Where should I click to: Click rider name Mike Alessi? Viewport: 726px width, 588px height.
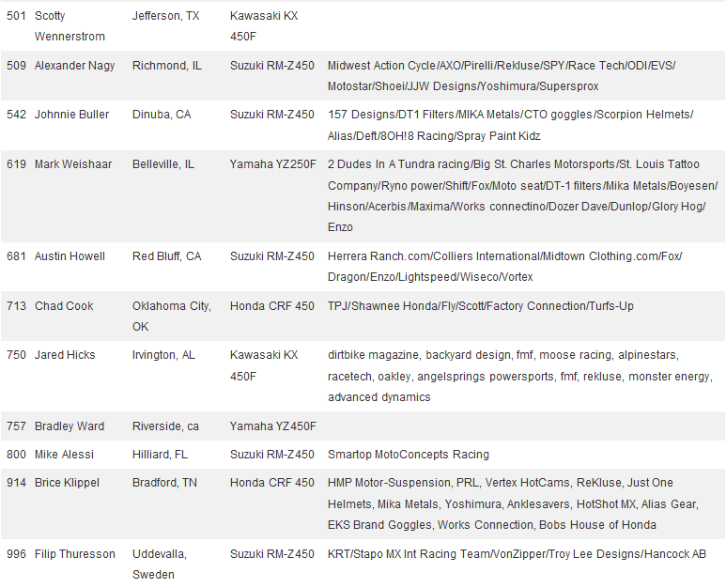(66, 455)
